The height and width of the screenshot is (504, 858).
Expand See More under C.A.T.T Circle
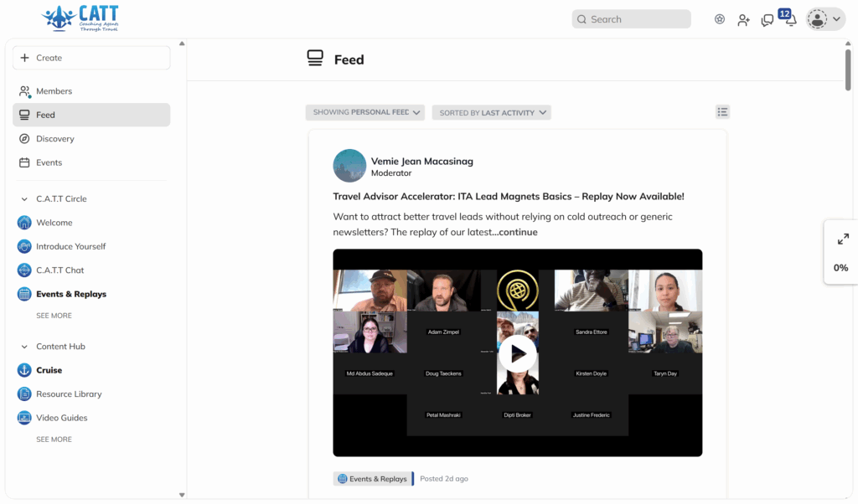[54, 316]
